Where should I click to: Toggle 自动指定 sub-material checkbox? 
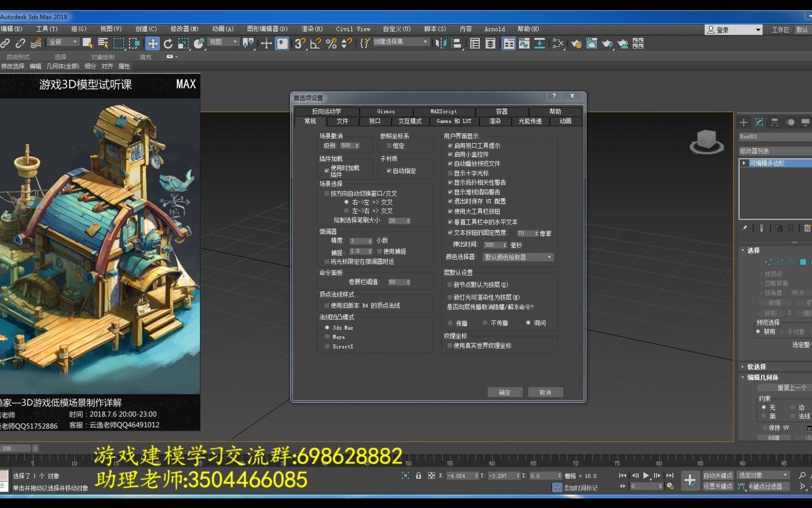pyautogui.click(x=389, y=171)
